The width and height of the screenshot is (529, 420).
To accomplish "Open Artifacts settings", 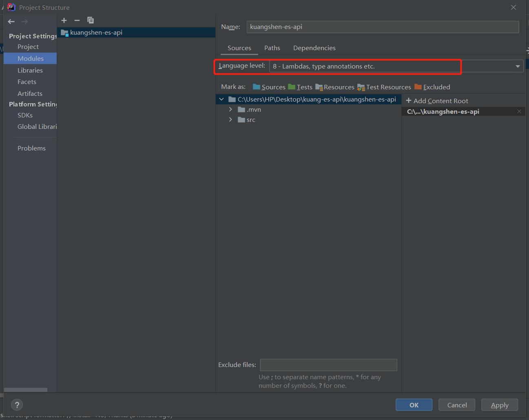I will tap(30, 93).
